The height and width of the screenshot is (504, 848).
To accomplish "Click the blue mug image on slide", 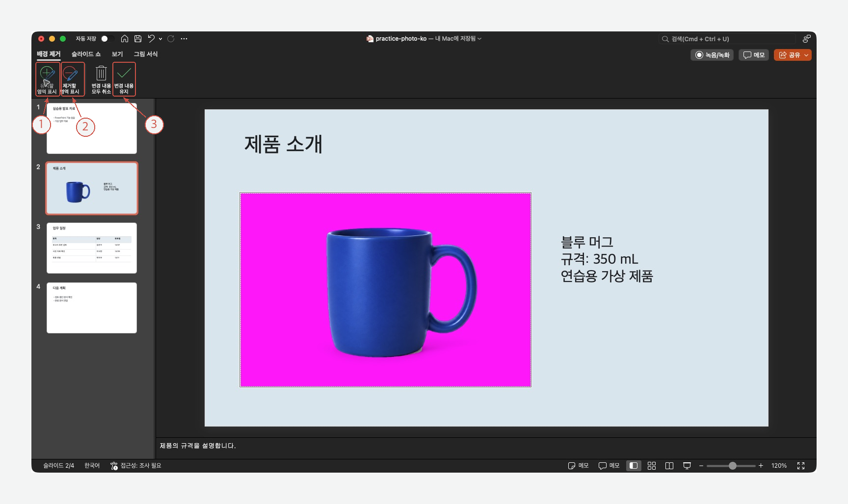I will pyautogui.click(x=385, y=290).
